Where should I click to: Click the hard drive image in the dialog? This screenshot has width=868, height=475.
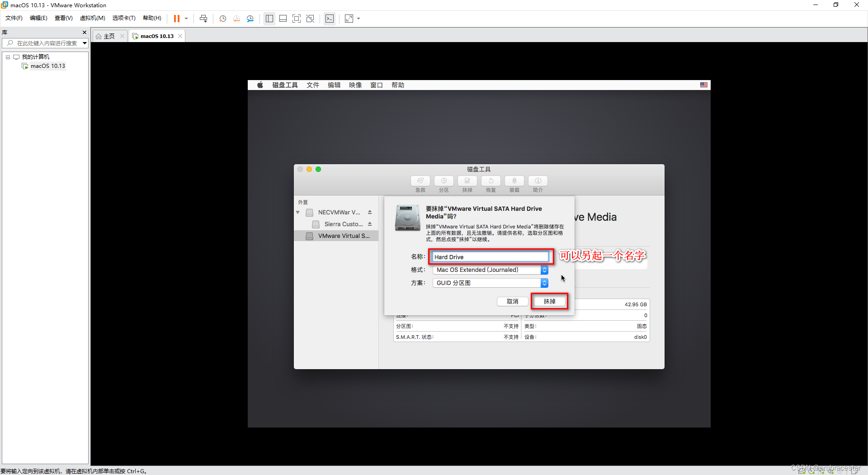pos(407,218)
